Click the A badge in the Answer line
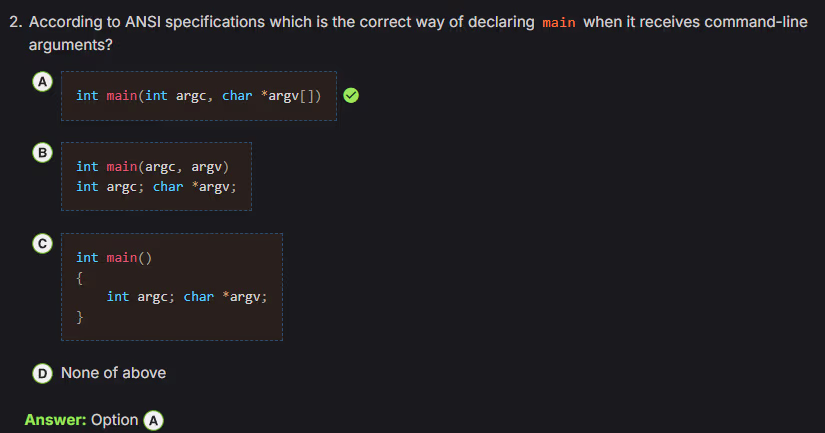Viewport: 825px width, 433px height. 153,420
